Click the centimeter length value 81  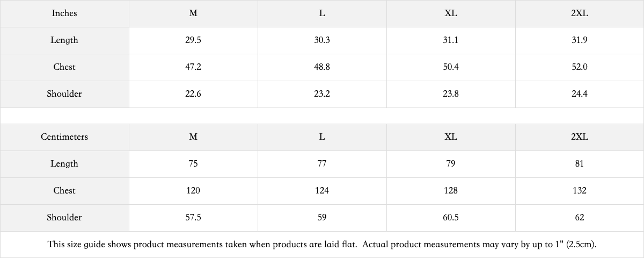pyautogui.click(x=580, y=164)
